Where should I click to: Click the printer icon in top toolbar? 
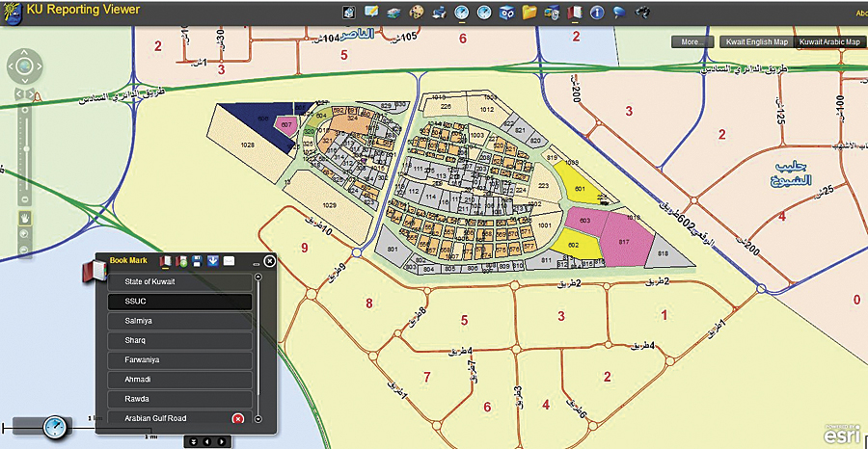click(x=439, y=13)
